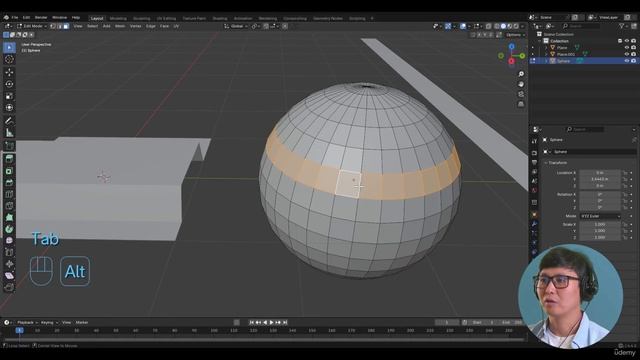Open the Edit menu
The image size is (640, 360).
pyautogui.click(x=27, y=18)
